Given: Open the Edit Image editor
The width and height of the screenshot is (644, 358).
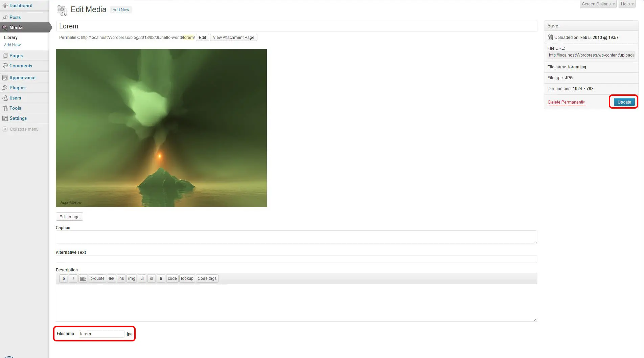Looking at the screenshot, I should pyautogui.click(x=69, y=217).
